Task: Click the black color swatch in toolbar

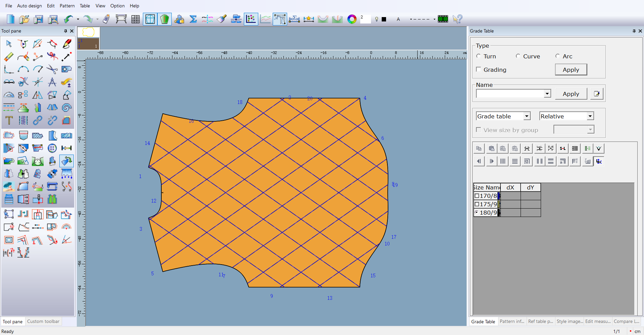Action: pyautogui.click(x=384, y=19)
